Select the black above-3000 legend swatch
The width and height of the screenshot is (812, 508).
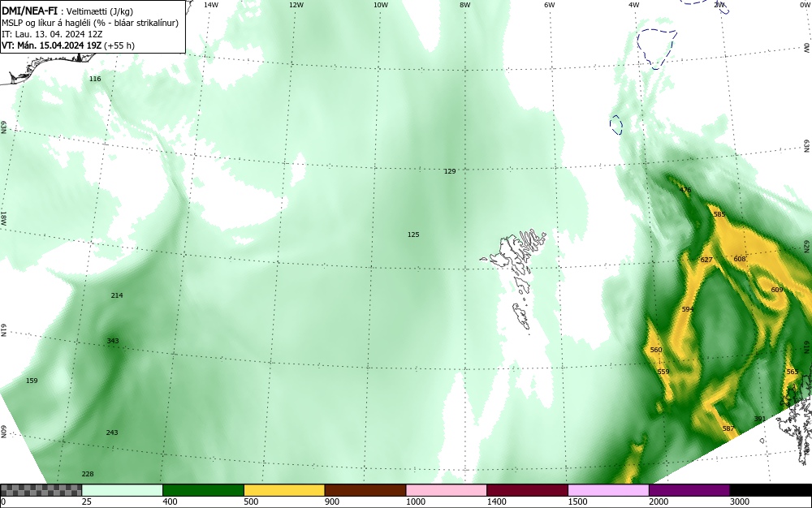771,490
